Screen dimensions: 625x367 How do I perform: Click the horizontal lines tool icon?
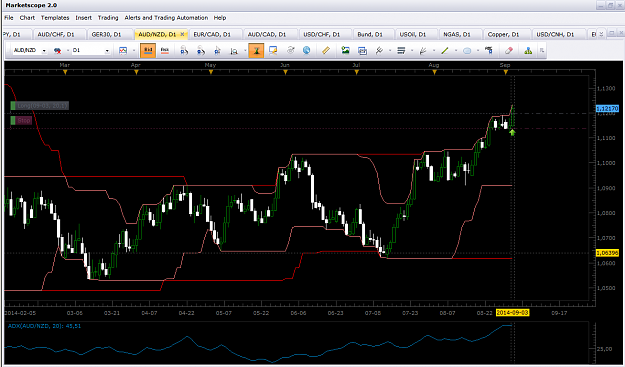coord(401,51)
